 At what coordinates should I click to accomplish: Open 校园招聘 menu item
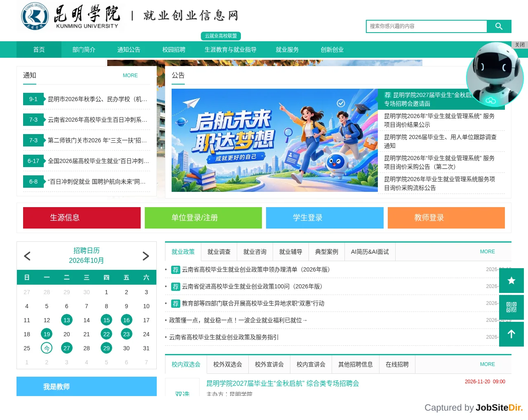(174, 50)
